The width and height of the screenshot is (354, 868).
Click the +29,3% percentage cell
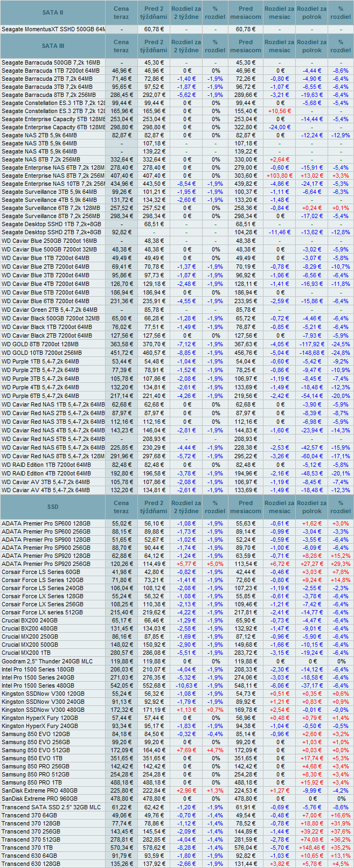pyautogui.click(x=341, y=564)
